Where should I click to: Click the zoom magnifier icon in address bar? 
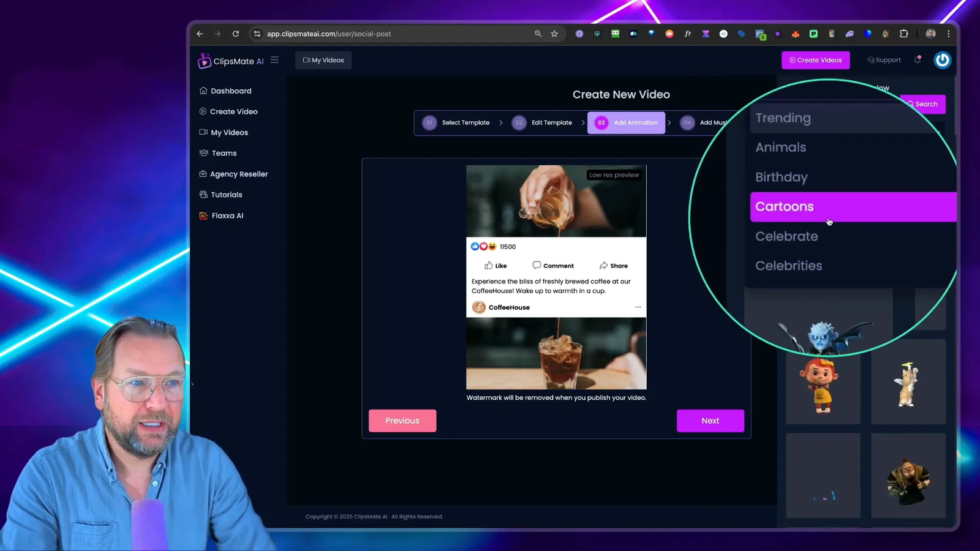(538, 34)
